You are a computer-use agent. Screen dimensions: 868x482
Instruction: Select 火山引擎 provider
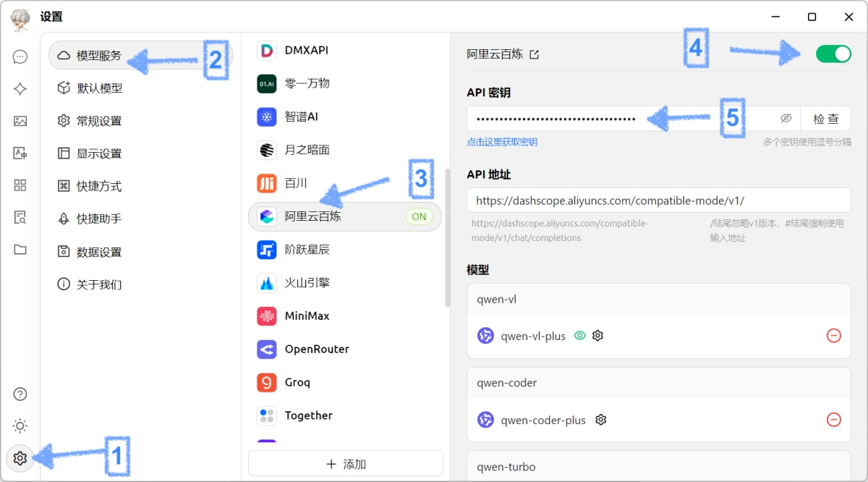pyautogui.click(x=344, y=283)
